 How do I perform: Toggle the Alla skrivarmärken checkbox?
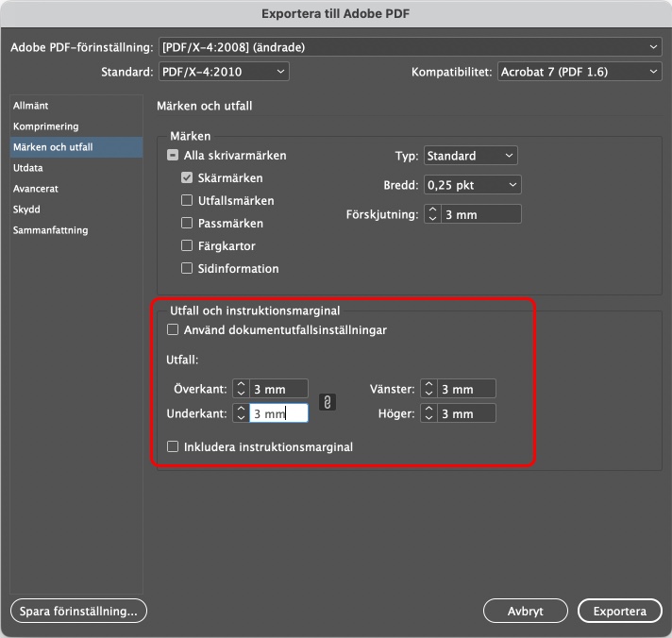pos(173,156)
